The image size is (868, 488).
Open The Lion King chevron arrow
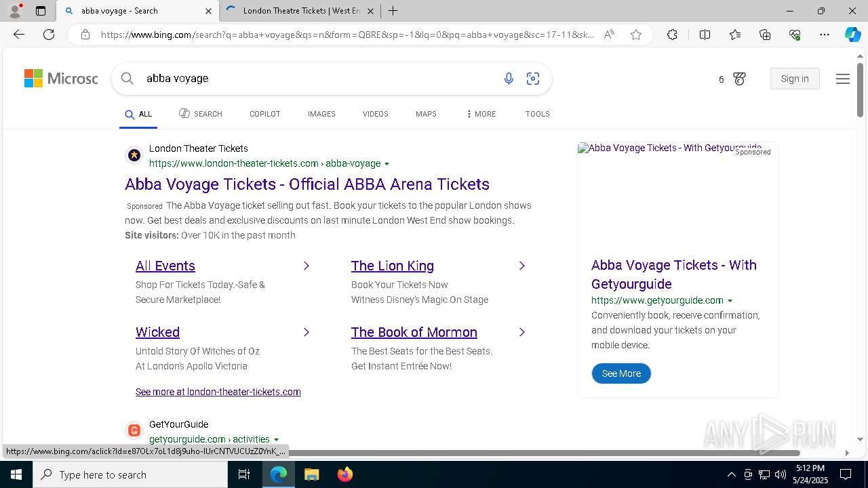pyautogui.click(x=522, y=266)
